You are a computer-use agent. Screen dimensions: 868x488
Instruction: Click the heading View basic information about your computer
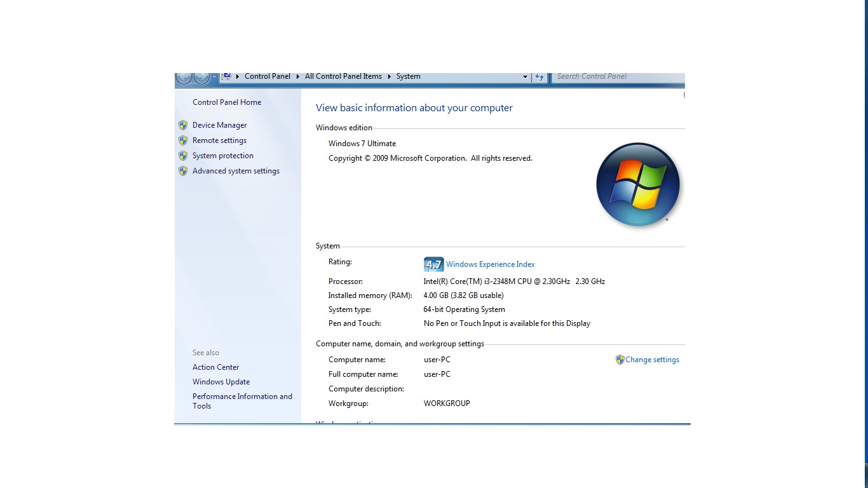coord(414,108)
